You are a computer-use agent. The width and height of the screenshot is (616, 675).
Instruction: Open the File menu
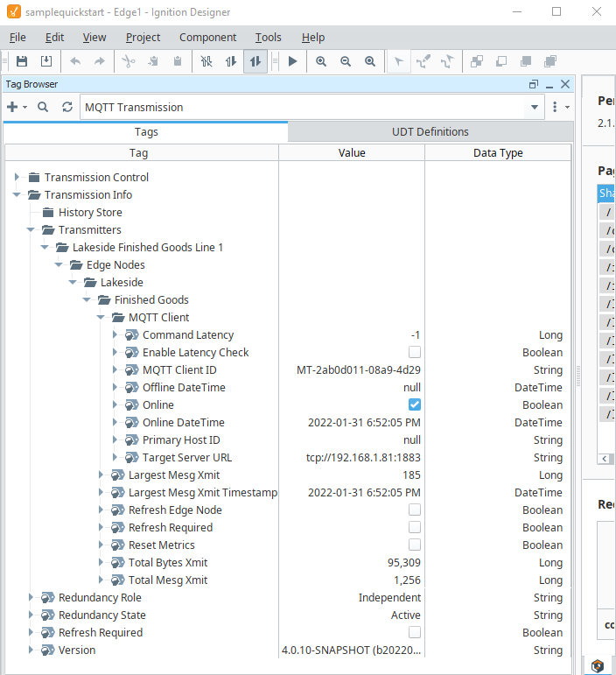17,38
